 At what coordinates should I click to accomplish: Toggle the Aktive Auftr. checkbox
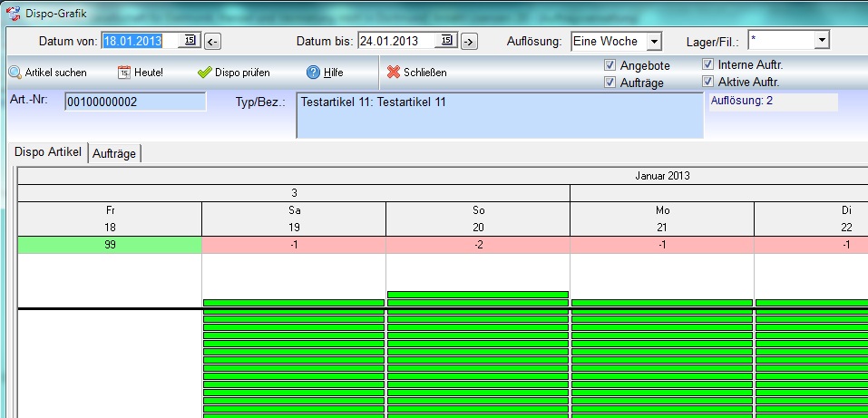pos(707,82)
